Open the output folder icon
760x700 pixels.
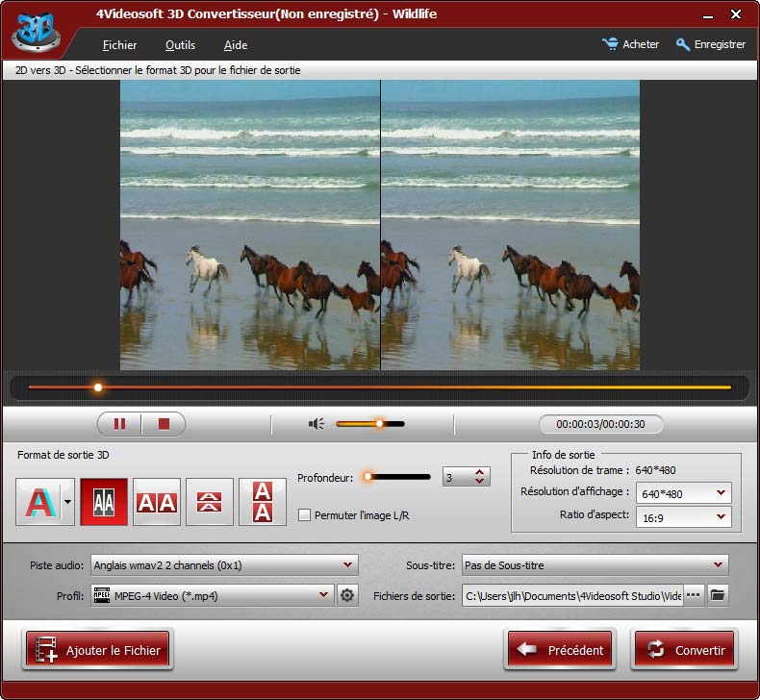pos(718,596)
